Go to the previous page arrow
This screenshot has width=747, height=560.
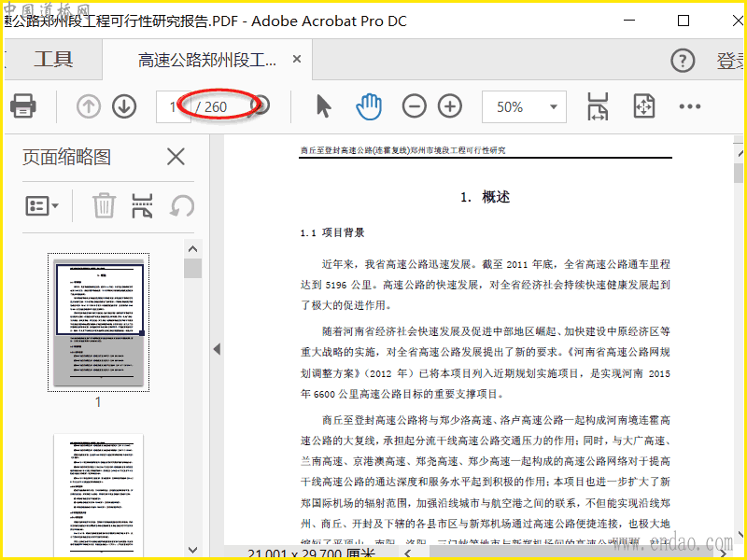tap(88, 106)
